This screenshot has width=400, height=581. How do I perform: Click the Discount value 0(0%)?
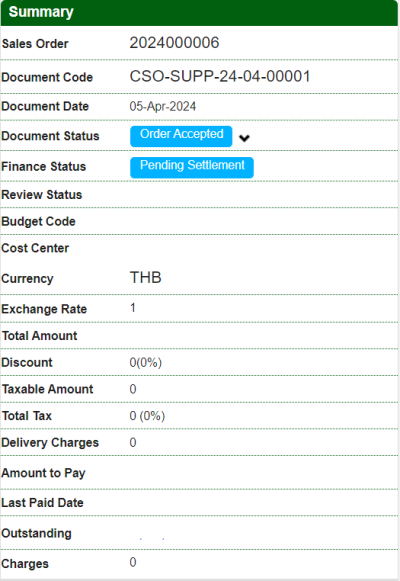[x=146, y=362]
